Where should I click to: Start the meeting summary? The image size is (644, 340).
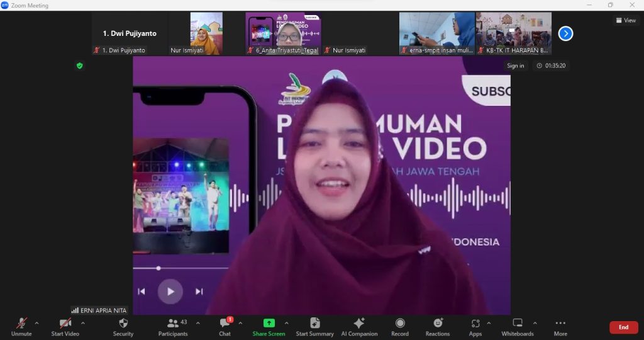314,324
